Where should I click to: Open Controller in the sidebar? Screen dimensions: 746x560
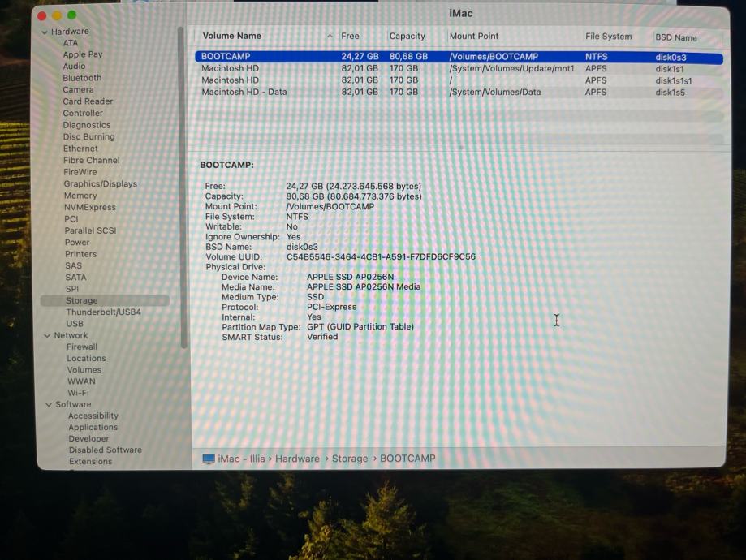coord(83,114)
